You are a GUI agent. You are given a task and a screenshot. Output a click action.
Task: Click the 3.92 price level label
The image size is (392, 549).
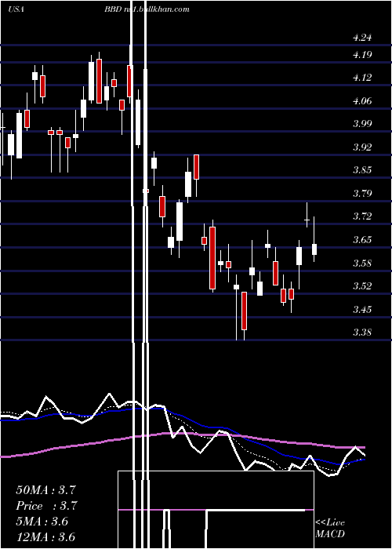pos(362,147)
